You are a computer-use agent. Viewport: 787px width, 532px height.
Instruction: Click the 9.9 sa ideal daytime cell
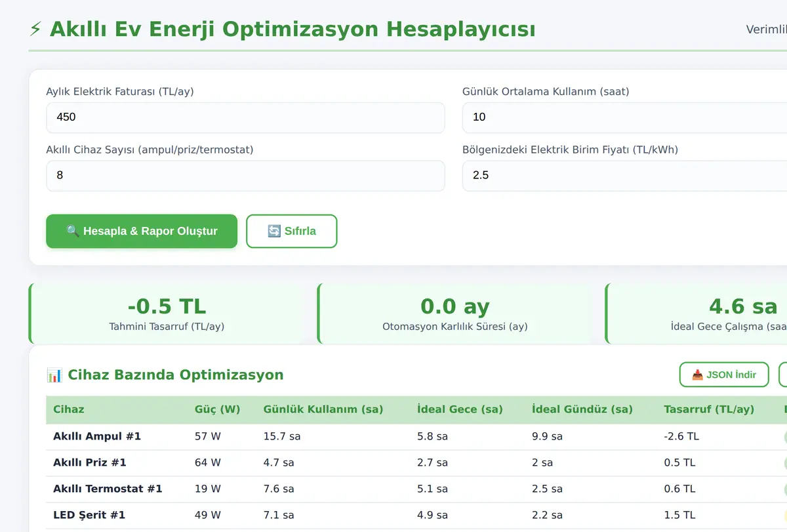point(547,436)
